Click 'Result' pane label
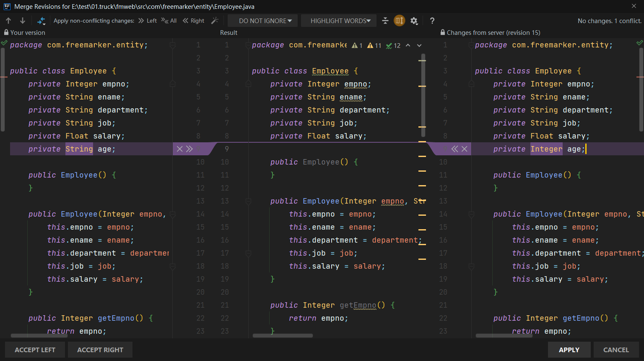 pyautogui.click(x=229, y=32)
